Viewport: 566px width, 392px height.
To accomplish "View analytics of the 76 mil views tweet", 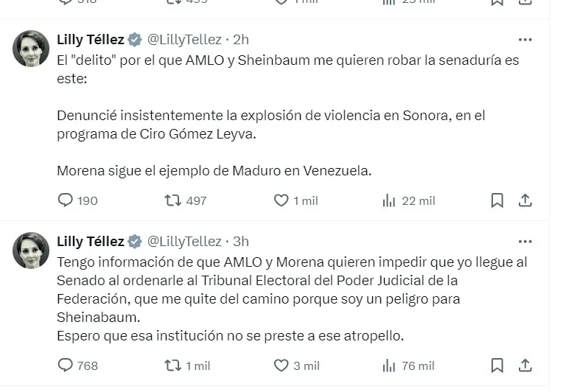I will click(388, 365).
